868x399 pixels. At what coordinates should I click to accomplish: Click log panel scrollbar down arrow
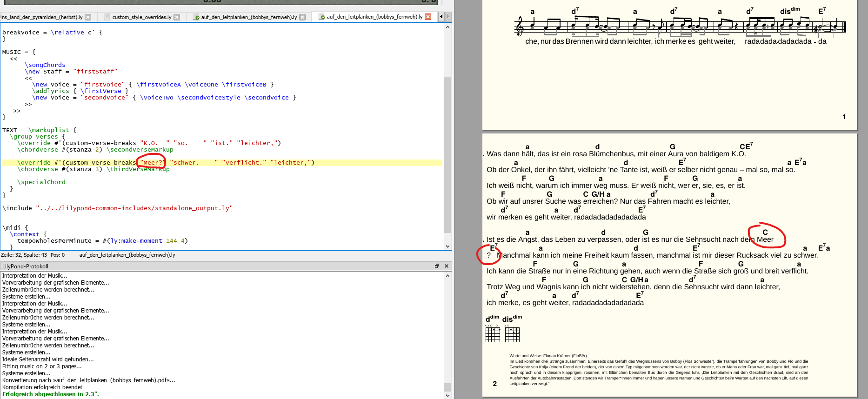tap(447, 395)
